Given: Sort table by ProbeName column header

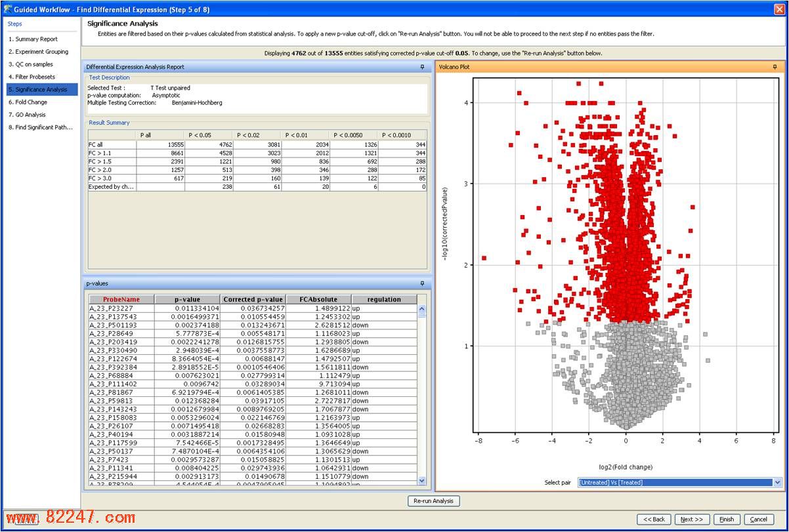Looking at the screenshot, I should pyautogui.click(x=121, y=299).
